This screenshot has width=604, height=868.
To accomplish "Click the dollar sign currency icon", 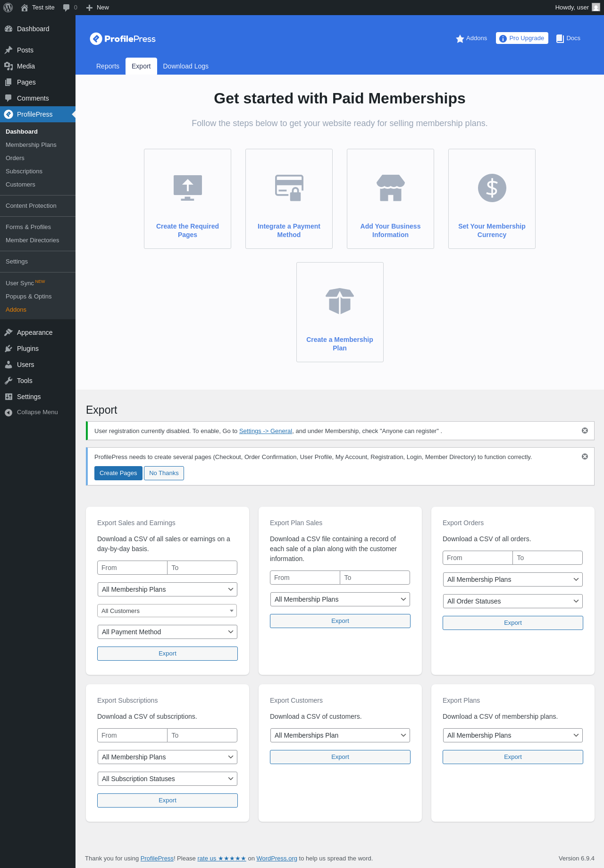I will pos(492,188).
